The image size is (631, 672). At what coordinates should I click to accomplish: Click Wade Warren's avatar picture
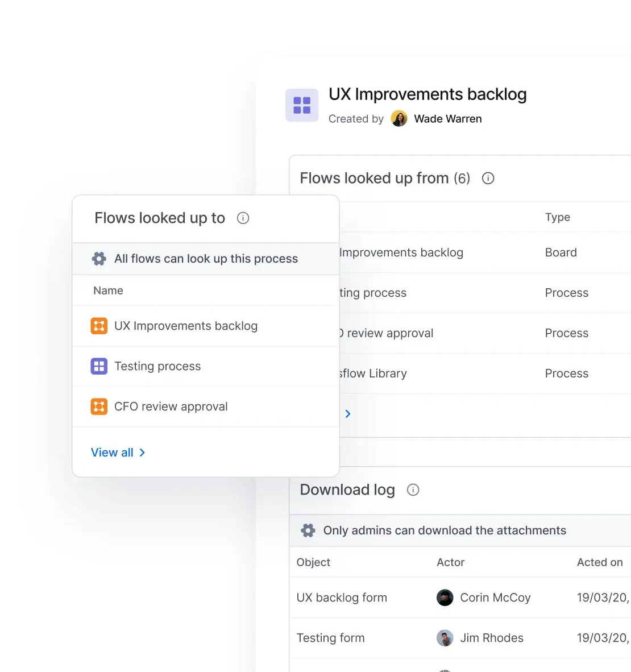(399, 119)
